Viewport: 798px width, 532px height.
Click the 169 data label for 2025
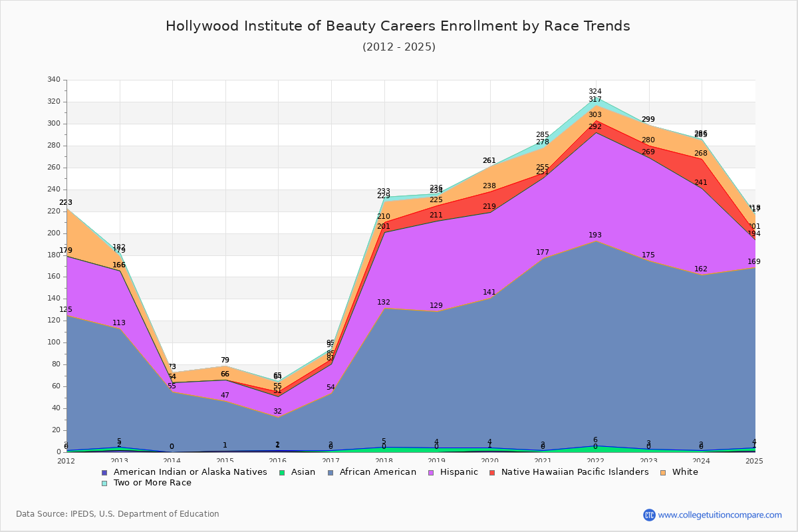tap(754, 262)
